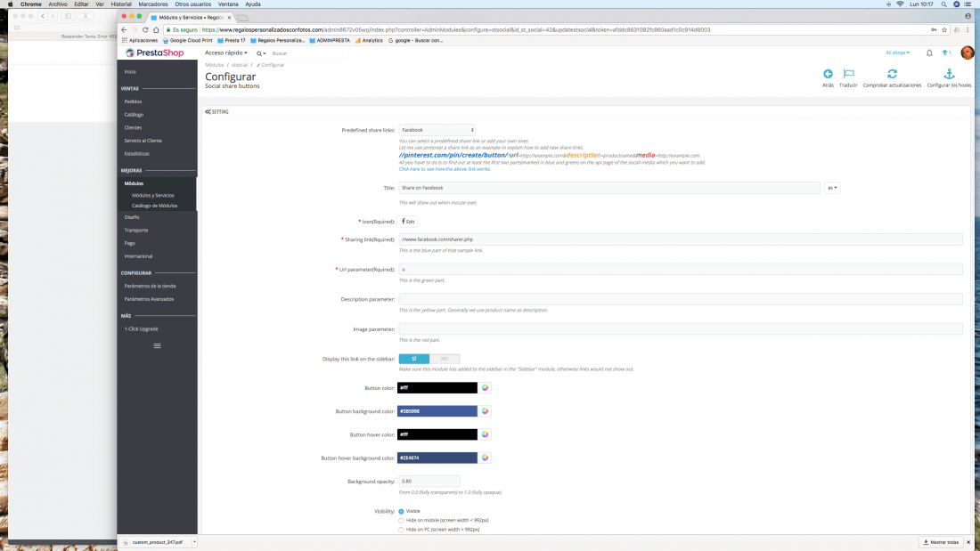Click hover background color #2E4674 field
Viewport: 980px width, 551px height.
pos(437,458)
